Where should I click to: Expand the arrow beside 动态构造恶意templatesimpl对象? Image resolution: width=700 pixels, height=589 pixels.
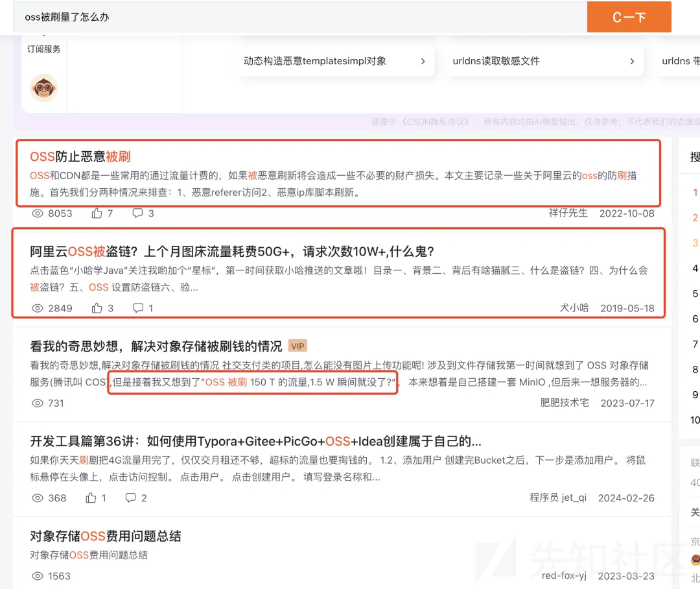tap(423, 61)
